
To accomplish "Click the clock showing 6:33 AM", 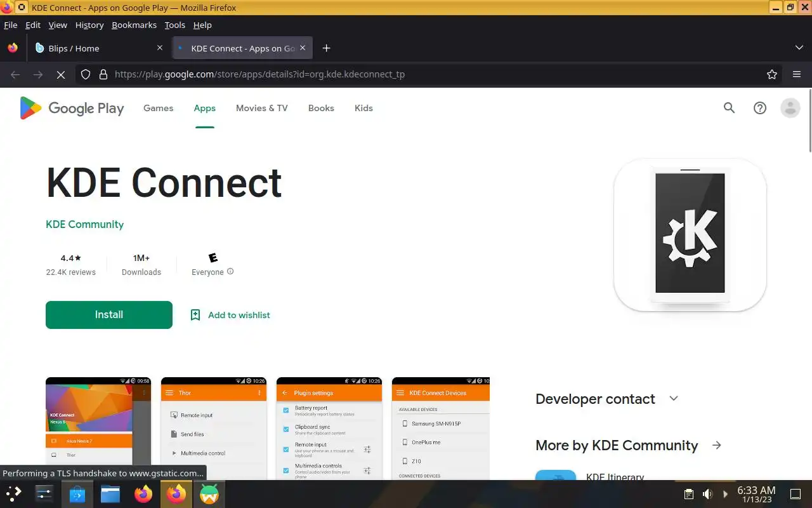I will coord(756,494).
